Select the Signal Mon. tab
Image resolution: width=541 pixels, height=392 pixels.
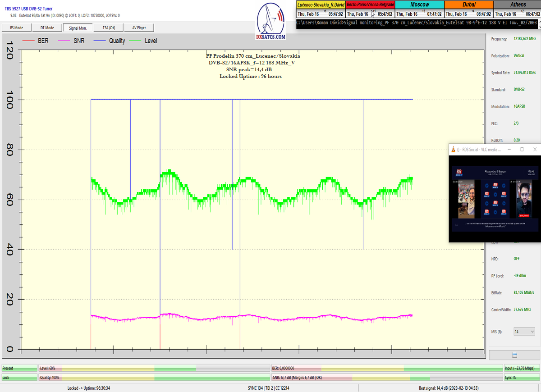pyautogui.click(x=78, y=28)
